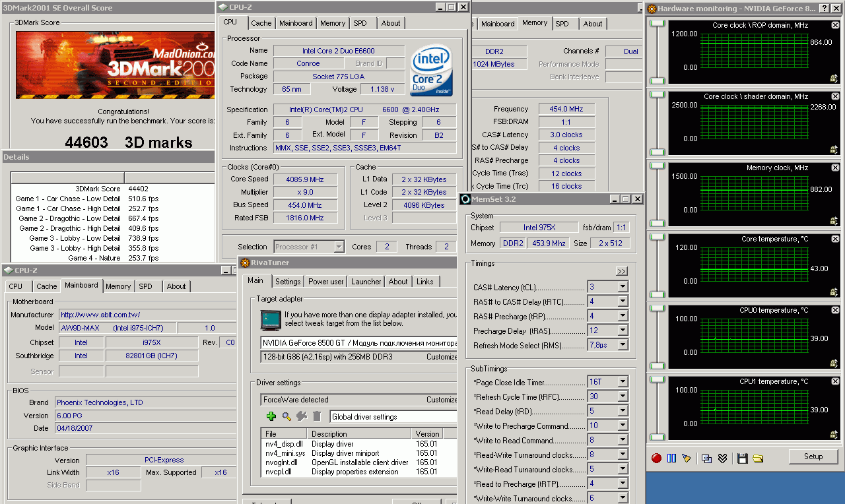Close the Core clock shader domain graph
845x504 pixels.
point(835,96)
